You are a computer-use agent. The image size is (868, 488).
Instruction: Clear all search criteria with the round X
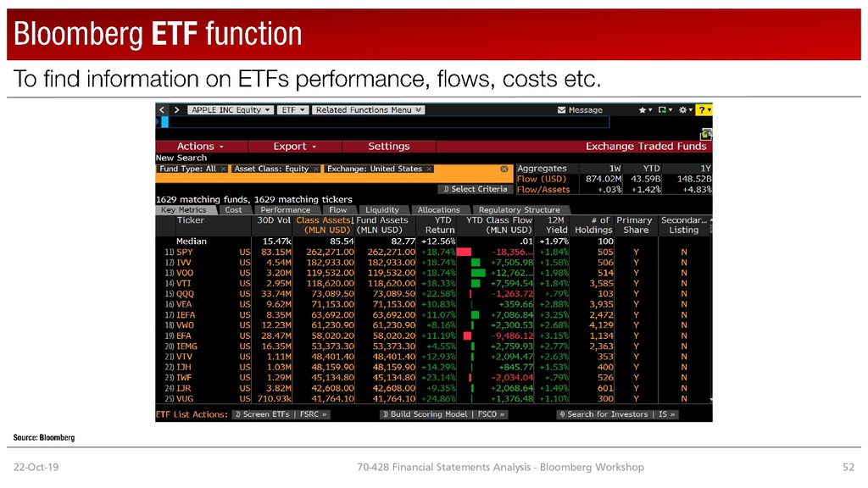[x=504, y=169]
